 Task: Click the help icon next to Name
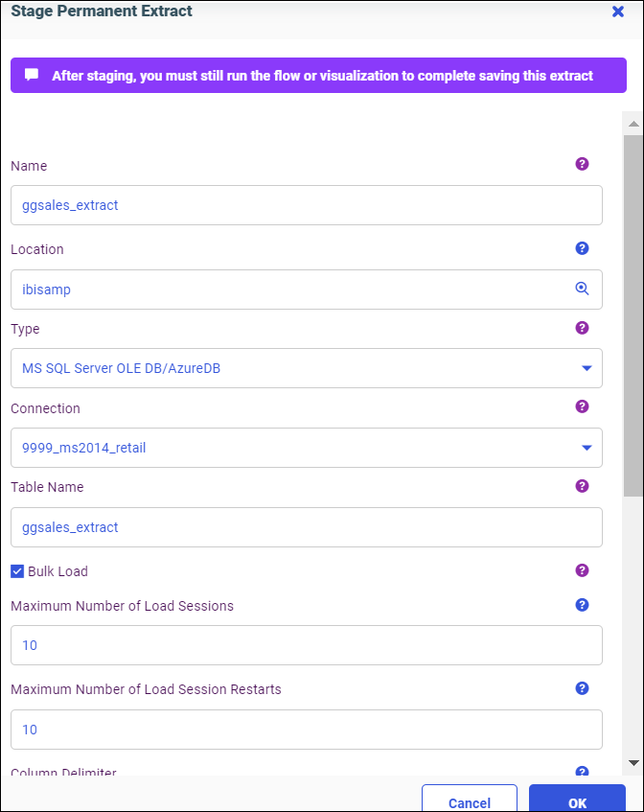(x=582, y=164)
